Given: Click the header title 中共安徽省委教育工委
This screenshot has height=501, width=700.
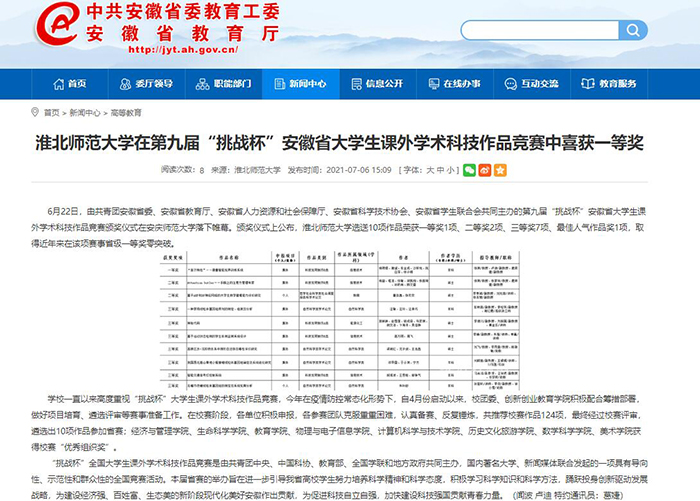Looking at the screenshot, I should click(x=183, y=11).
